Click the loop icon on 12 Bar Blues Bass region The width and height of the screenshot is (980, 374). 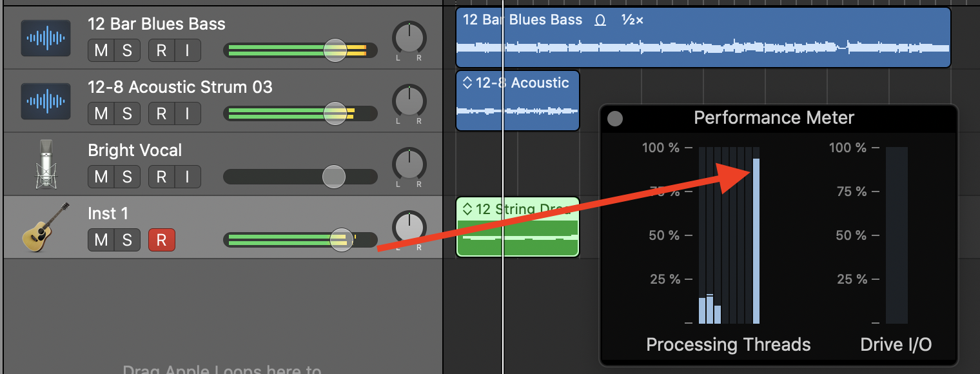click(x=600, y=20)
